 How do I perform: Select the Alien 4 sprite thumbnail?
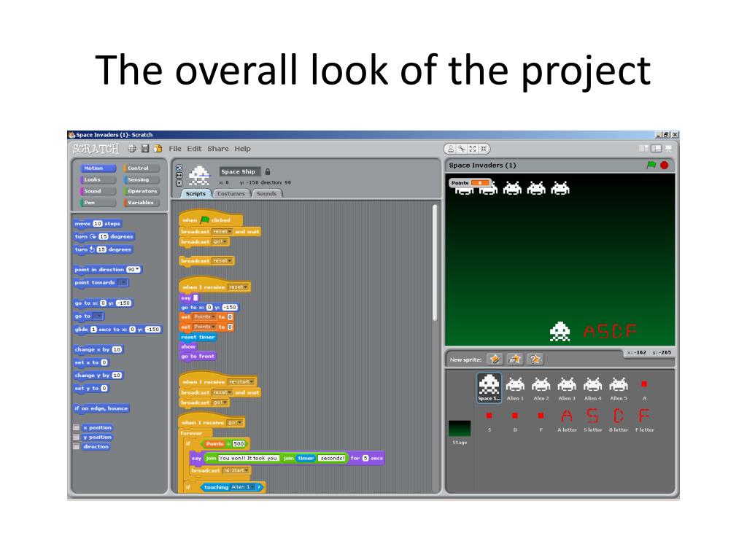click(592, 389)
